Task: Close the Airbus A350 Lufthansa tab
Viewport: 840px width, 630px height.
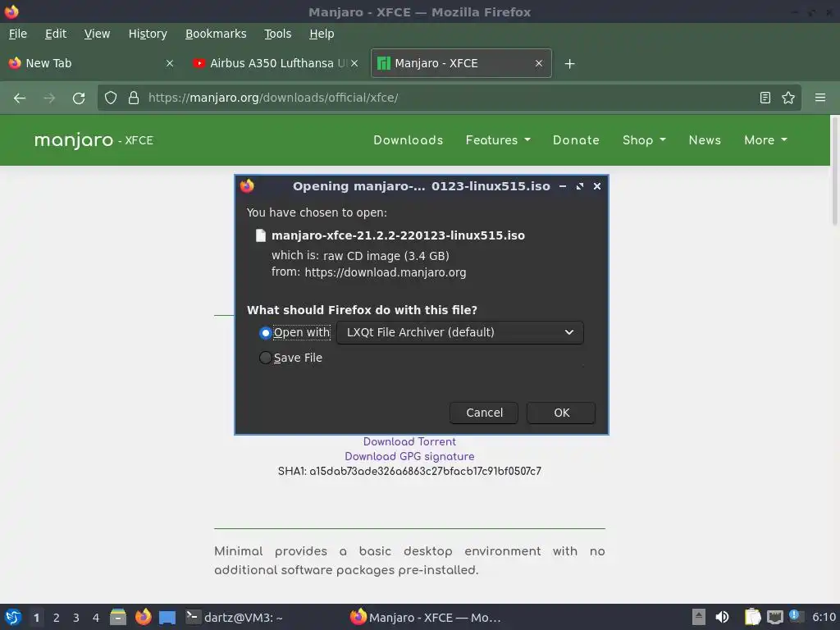Action: pos(354,63)
